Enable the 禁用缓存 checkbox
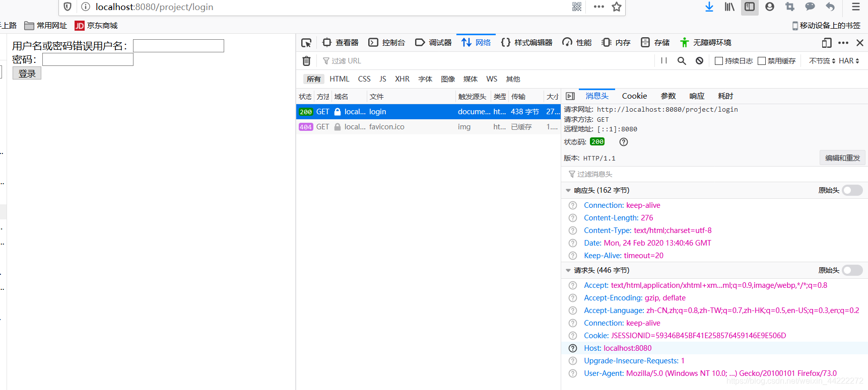 coord(762,61)
